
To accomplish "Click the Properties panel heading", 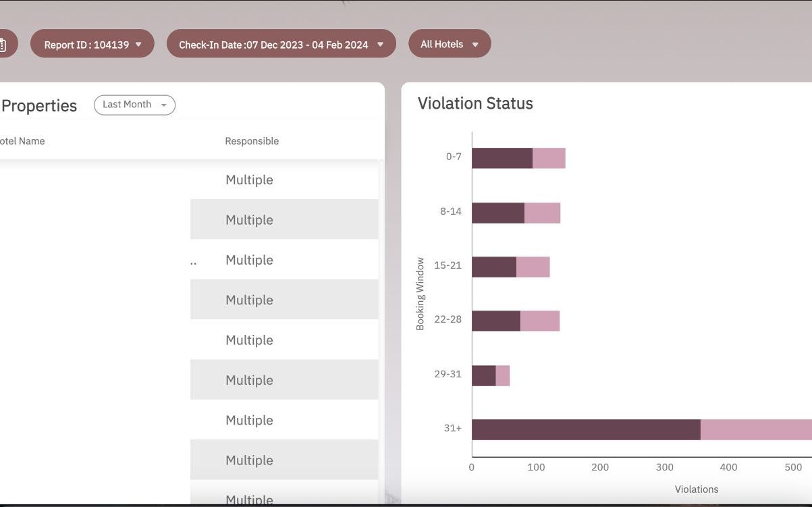I will (x=38, y=106).
